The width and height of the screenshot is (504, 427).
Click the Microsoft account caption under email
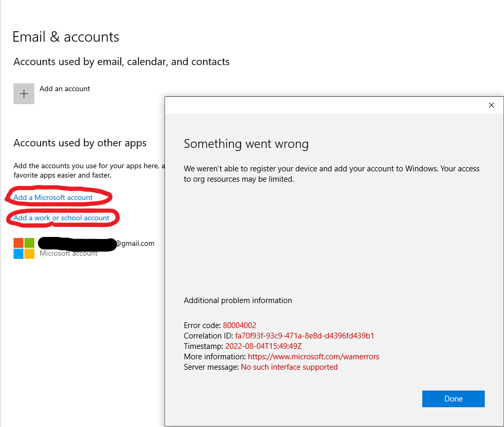click(68, 254)
